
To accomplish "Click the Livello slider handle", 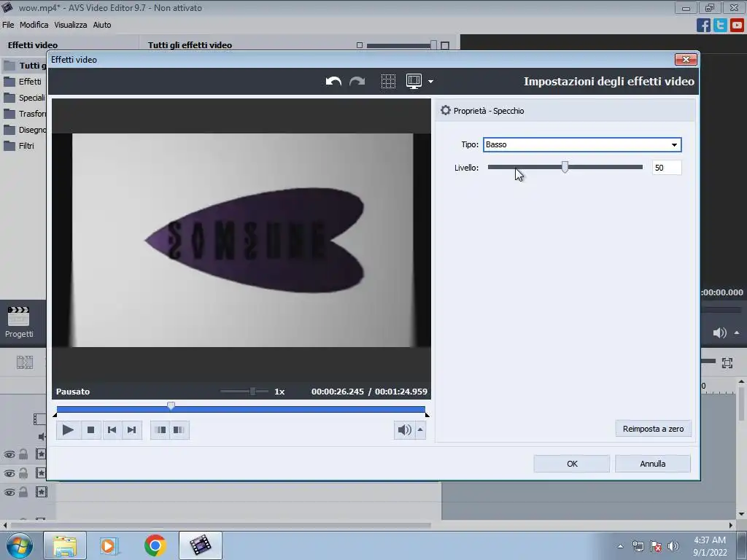I will (565, 167).
